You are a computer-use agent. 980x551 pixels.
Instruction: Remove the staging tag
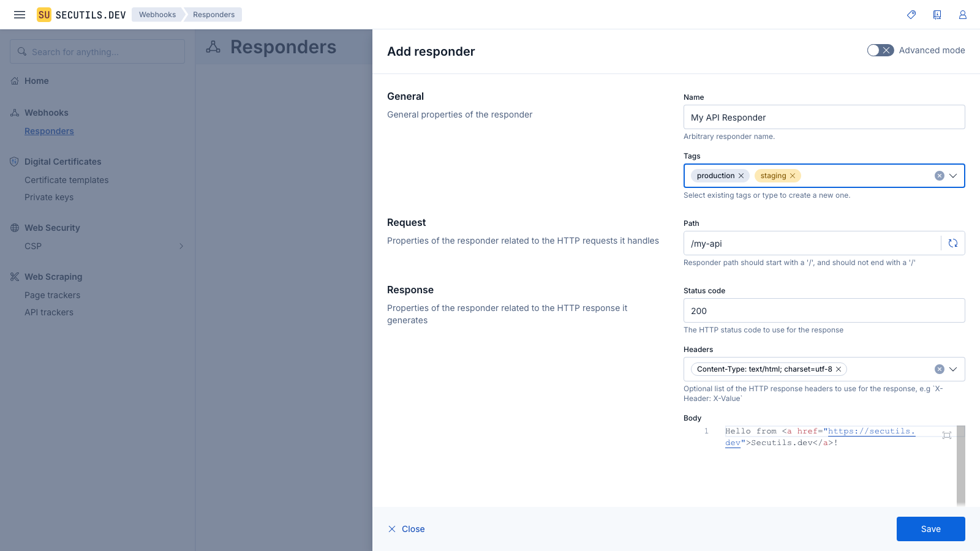click(x=793, y=176)
